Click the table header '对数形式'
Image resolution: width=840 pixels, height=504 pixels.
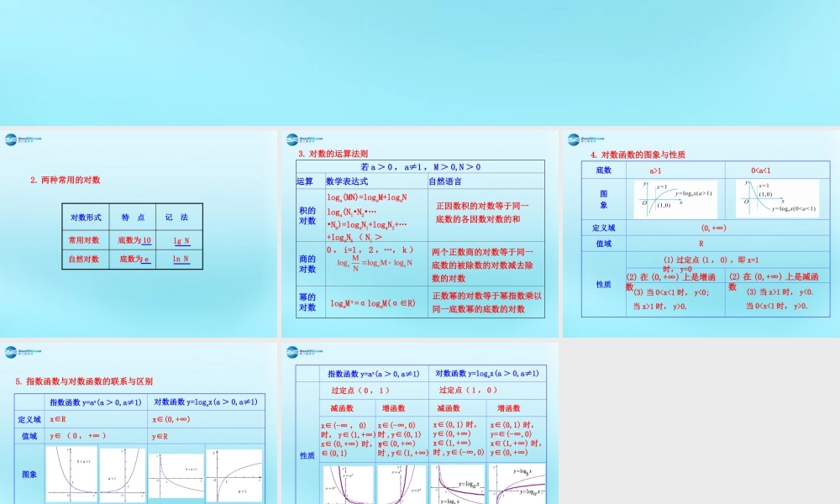(x=86, y=218)
